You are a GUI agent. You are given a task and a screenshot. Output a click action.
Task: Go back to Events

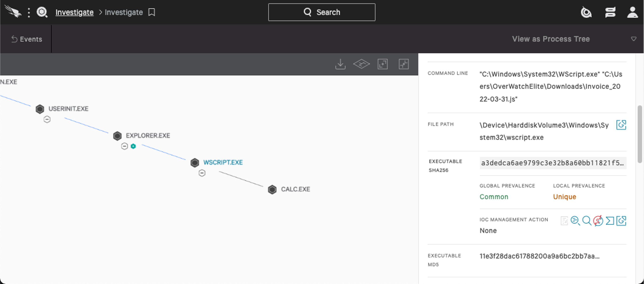tap(27, 39)
